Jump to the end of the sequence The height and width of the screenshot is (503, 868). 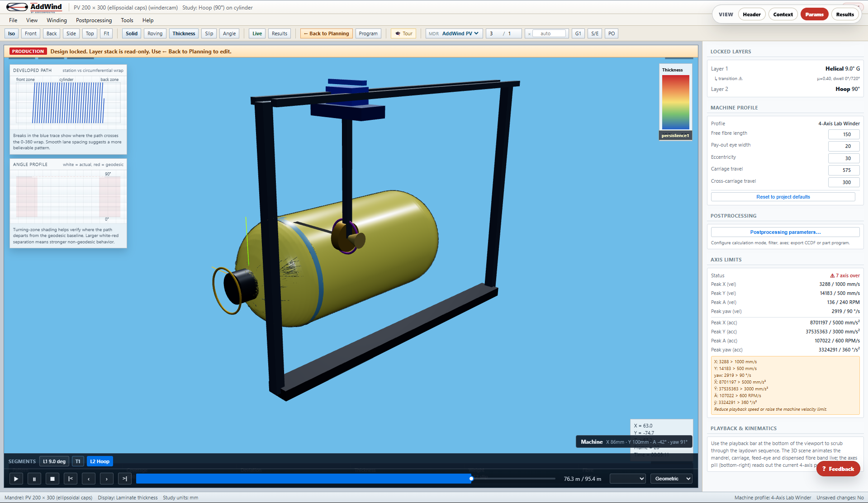125,479
